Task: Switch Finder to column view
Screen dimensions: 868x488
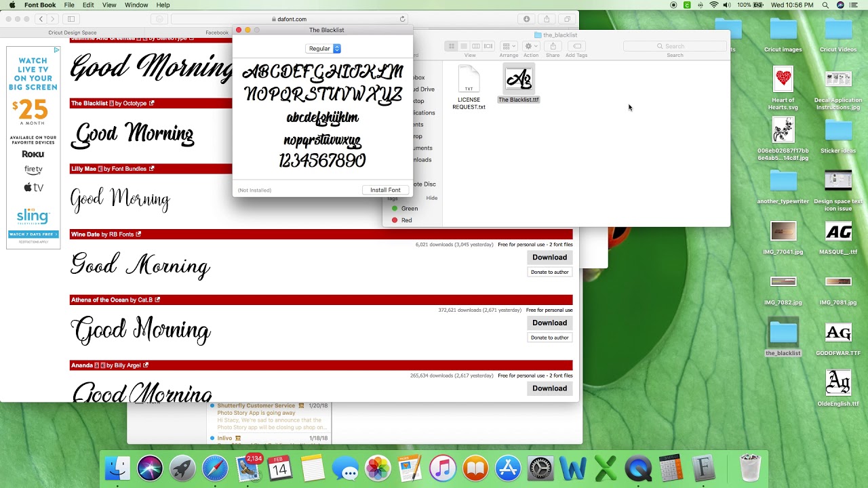Action: coord(475,46)
